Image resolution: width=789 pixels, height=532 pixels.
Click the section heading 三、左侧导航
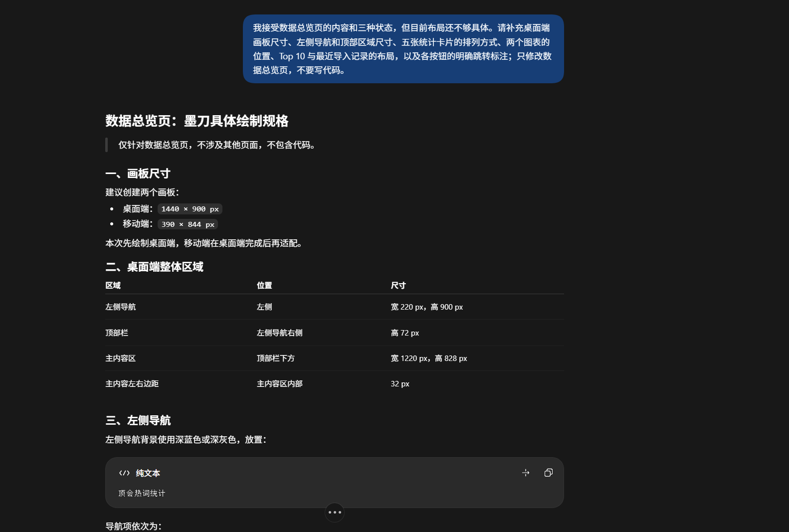pos(138,420)
